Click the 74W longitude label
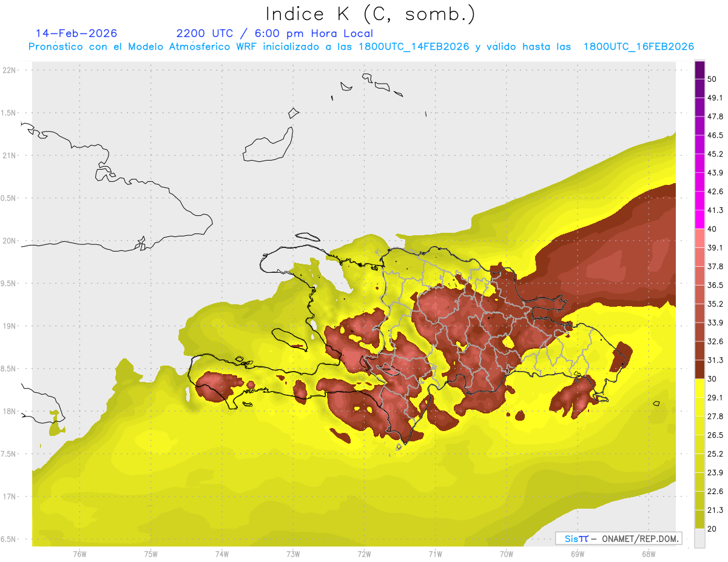Image resolution: width=728 pixels, height=562 pixels. tap(222, 554)
